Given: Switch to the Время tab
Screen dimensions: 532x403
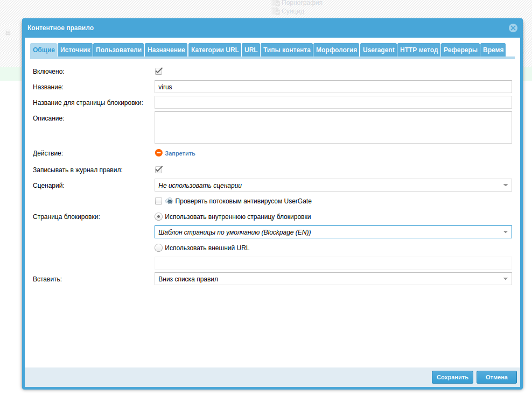Looking at the screenshot, I should point(493,50).
